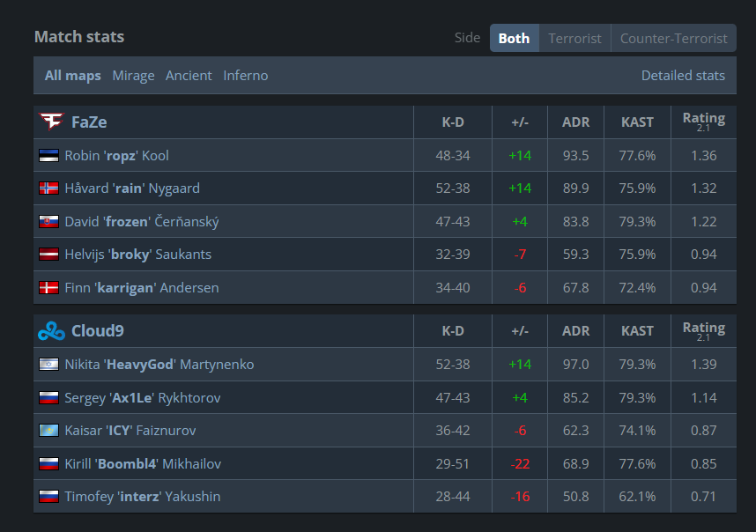The height and width of the screenshot is (532, 756).
Task: Click the flag icon beside Boombl4
Action: click(x=48, y=463)
